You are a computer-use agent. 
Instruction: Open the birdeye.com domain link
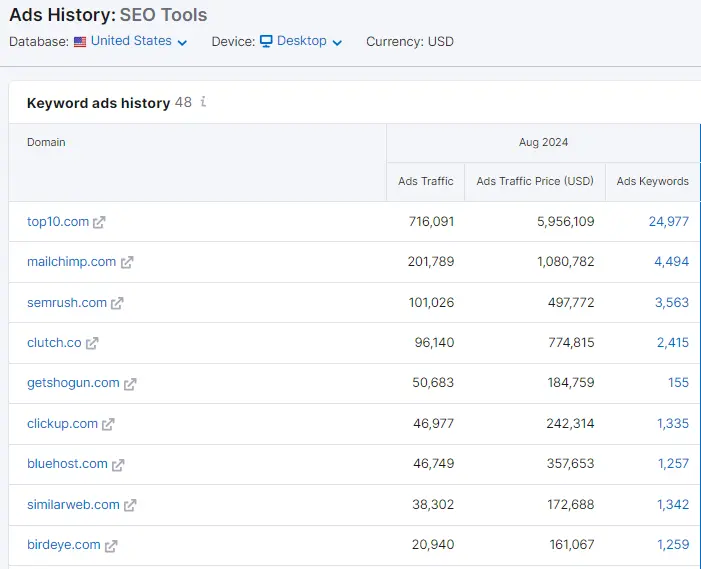[64, 545]
